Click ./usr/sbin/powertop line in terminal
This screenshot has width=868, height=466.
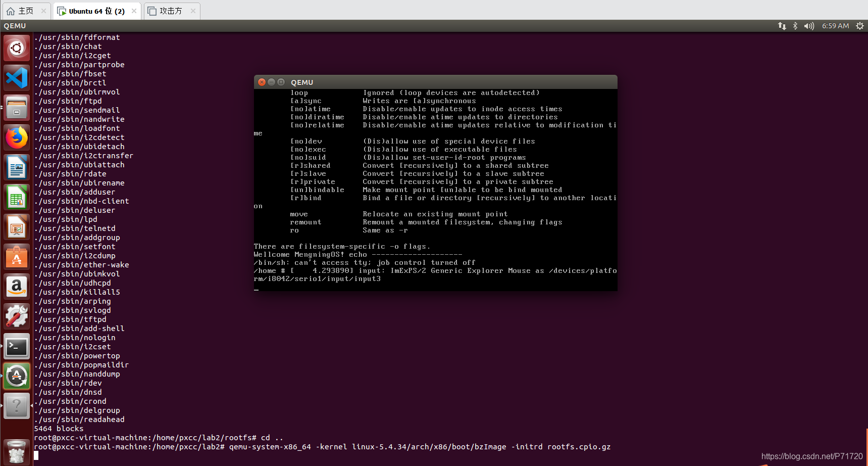point(77,356)
